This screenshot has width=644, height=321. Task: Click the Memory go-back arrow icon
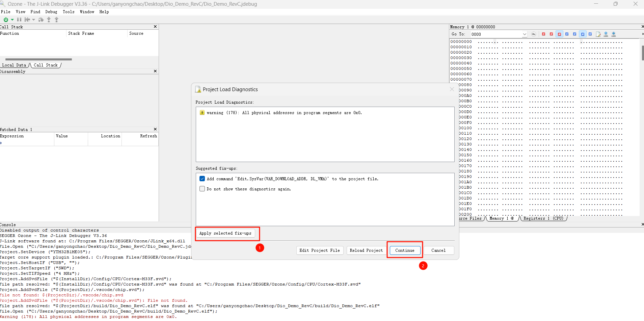tap(534, 34)
